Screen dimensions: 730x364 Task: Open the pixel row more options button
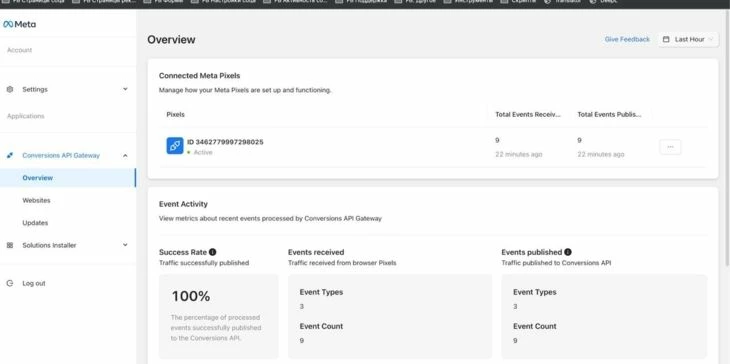pos(670,147)
